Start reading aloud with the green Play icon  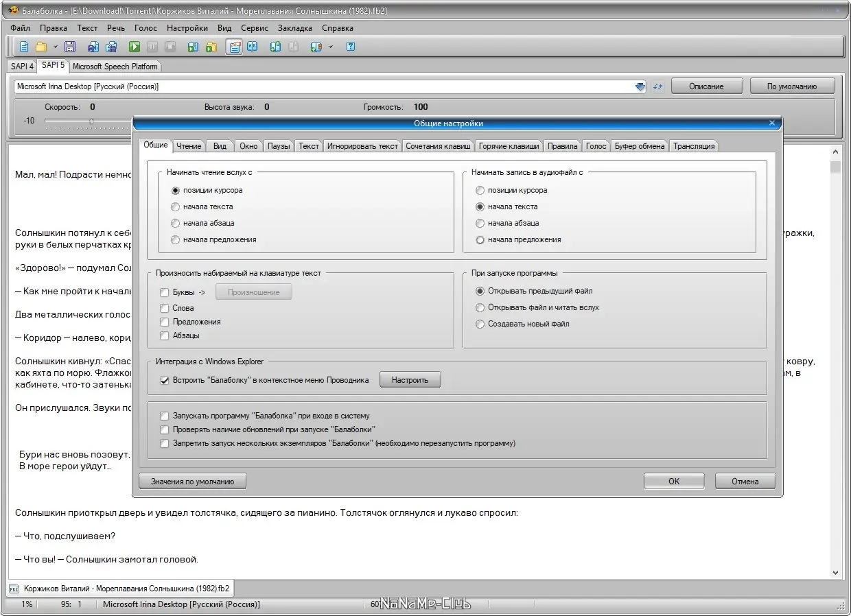[135, 47]
